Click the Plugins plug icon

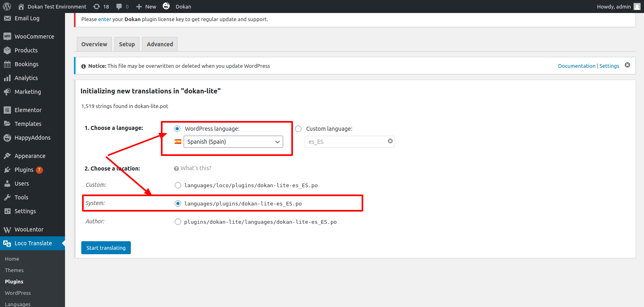[x=7, y=170]
